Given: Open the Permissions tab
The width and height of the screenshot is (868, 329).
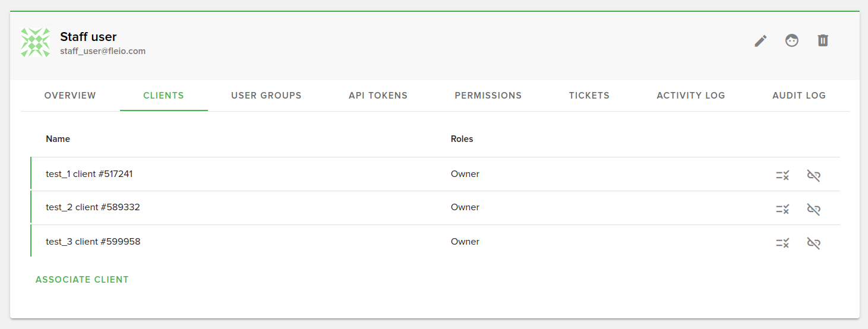Looking at the screenshot, I should (488, 96).
